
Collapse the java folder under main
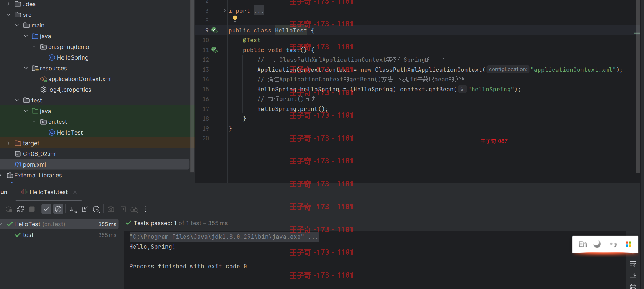coord(26,36)
